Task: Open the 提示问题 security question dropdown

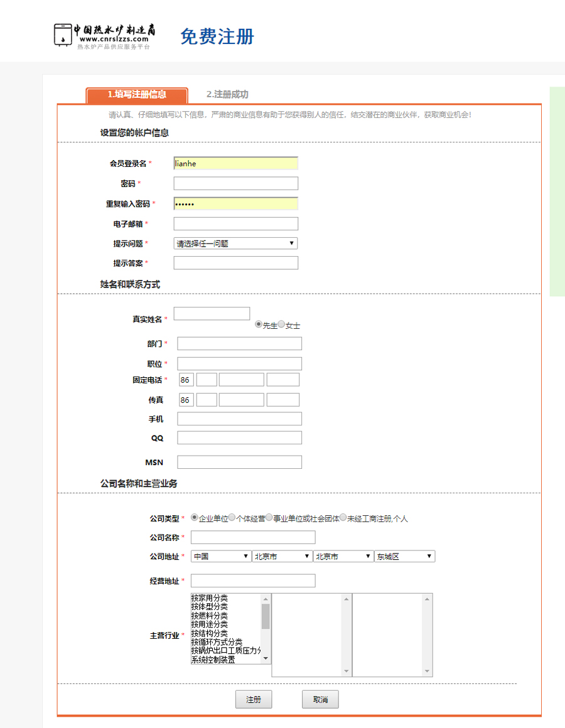Action: click(235, 244)
